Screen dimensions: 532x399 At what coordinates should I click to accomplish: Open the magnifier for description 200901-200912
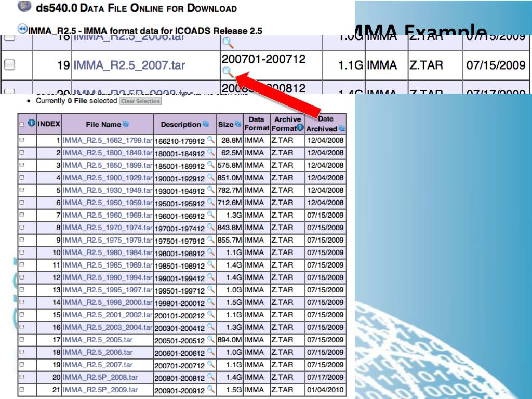211,389
